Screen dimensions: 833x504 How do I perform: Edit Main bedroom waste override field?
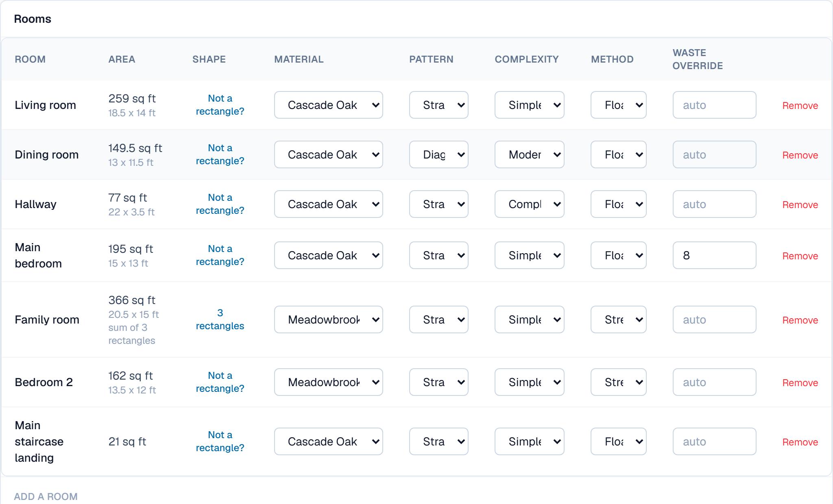(x=714, y=255)
